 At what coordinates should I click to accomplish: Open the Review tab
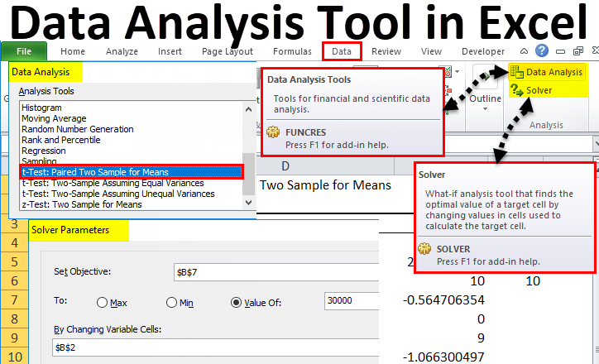(x=386, y=51)
